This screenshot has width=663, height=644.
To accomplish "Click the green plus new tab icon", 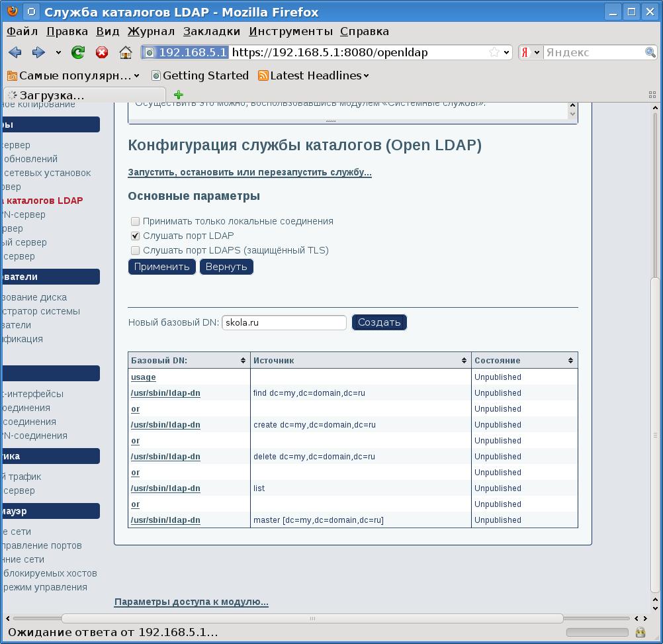I will [178, 95].
